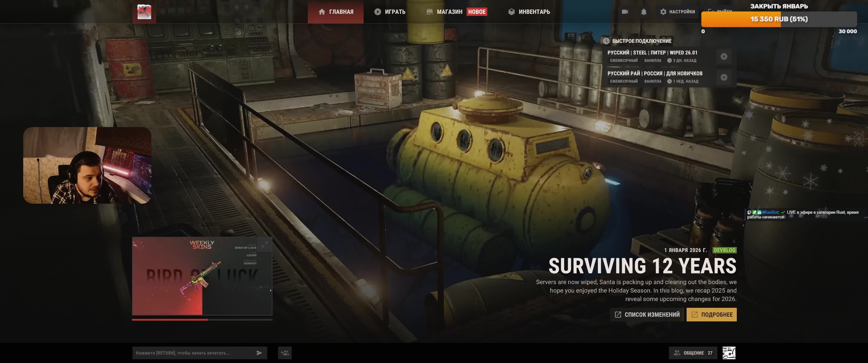Focus the chat message input field

coord(192,353)
